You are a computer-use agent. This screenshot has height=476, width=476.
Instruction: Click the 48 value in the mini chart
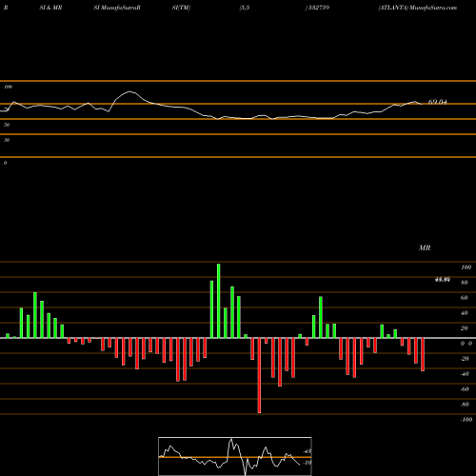(307, 451)
